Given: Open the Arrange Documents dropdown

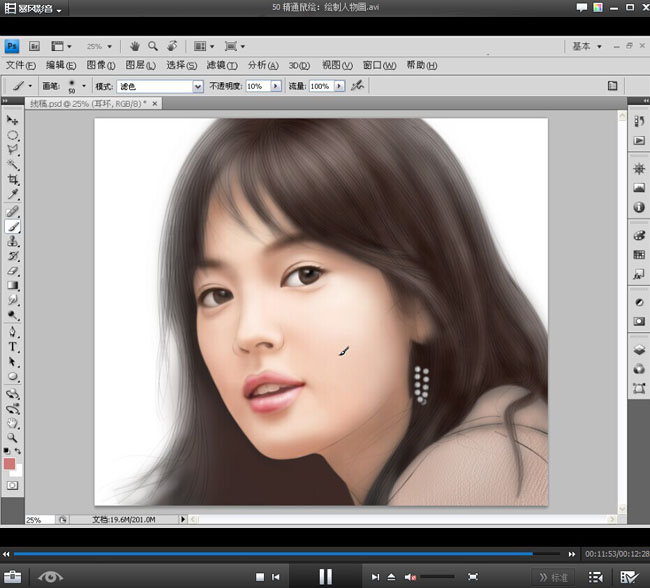Looking at the screenshot, I should [x=204, y=46].
